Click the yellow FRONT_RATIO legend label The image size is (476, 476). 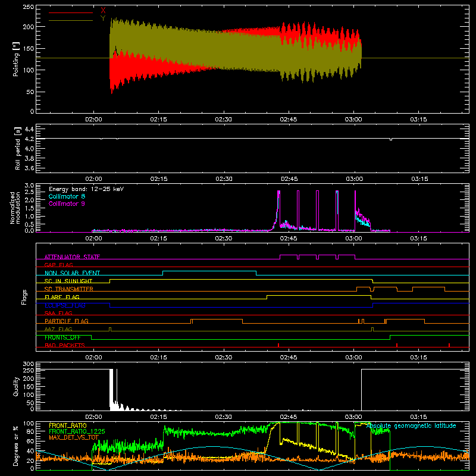(68, 425)
